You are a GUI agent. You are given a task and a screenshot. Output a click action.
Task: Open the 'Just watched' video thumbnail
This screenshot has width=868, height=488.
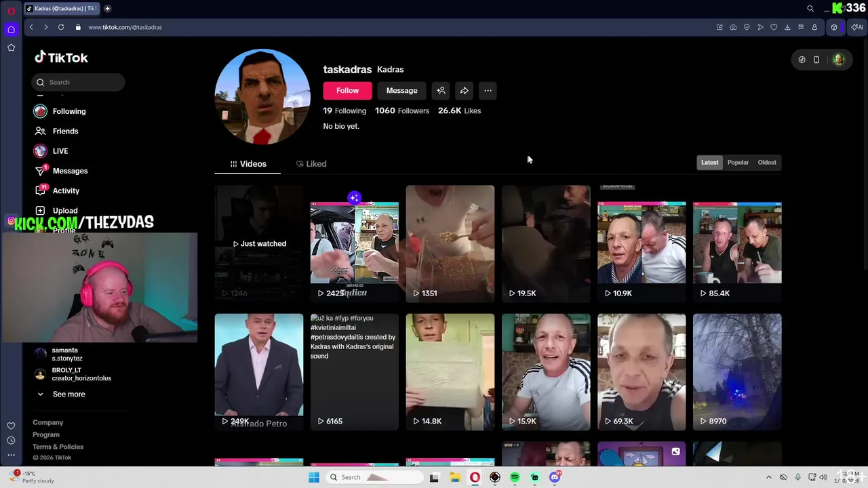(259, 244)
